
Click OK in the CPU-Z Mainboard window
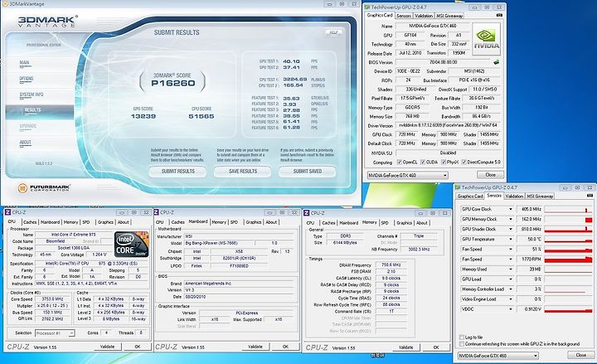pyautogui.click(x=285, y=347)
